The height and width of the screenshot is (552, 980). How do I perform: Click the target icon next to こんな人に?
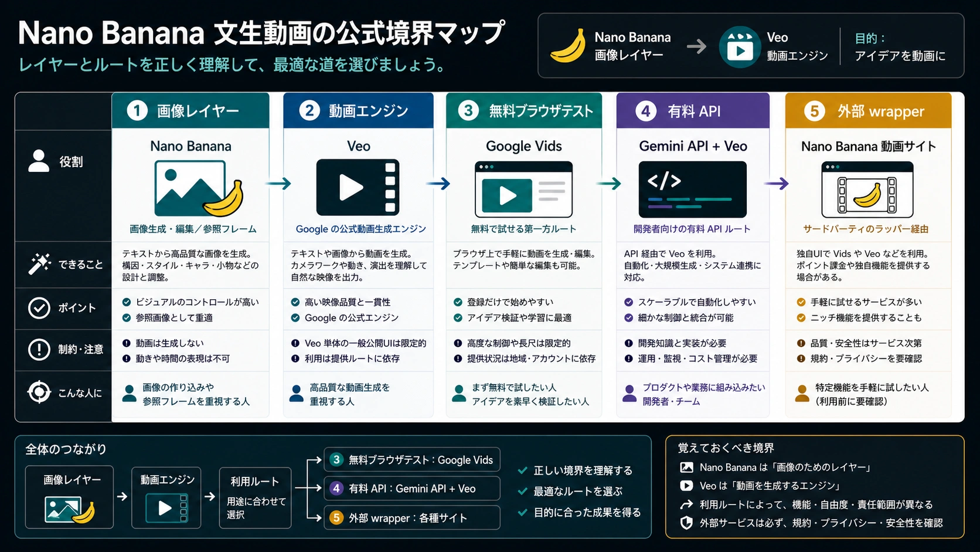click(39, 392)
